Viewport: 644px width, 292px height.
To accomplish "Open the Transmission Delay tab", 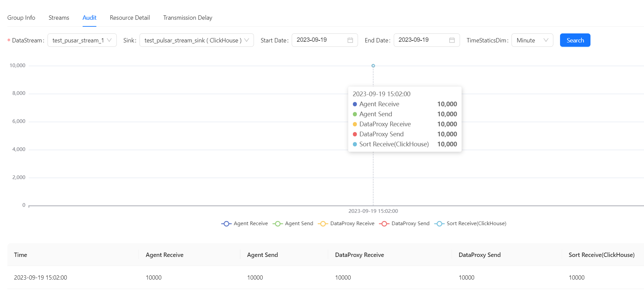I will tap(188, 18).
